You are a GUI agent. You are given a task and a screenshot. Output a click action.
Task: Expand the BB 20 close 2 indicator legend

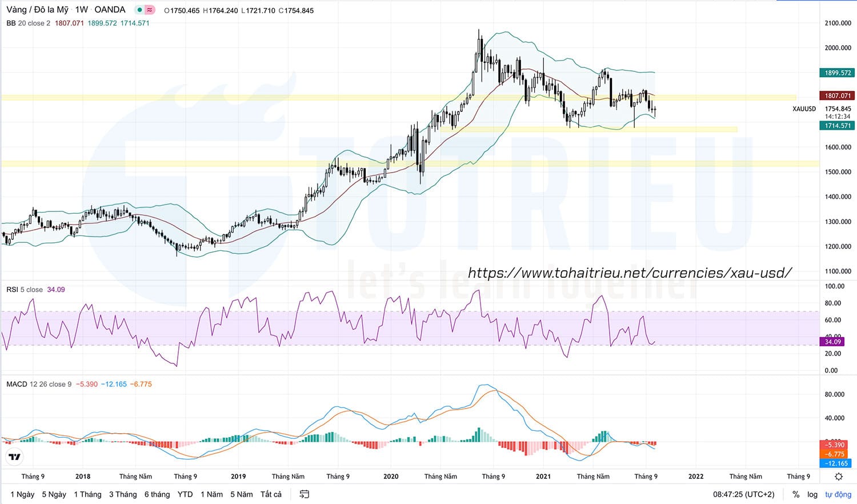(28, 23)
